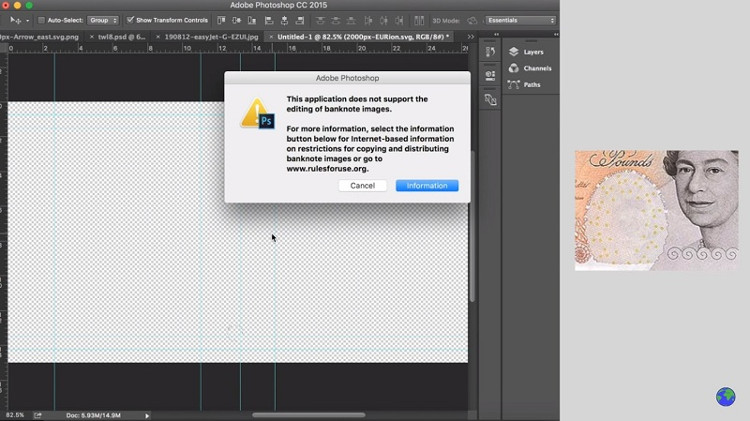Open the Clone Source panel icon
Viewport: 750px width, 421px height.
pyautogui.click(x=490, y=100)
